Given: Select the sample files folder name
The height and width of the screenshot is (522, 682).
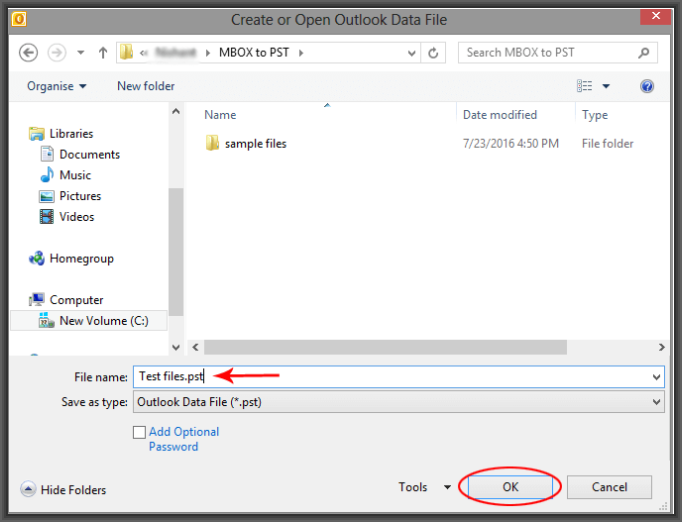Looking at the screenshot, I should pos(255,144).
